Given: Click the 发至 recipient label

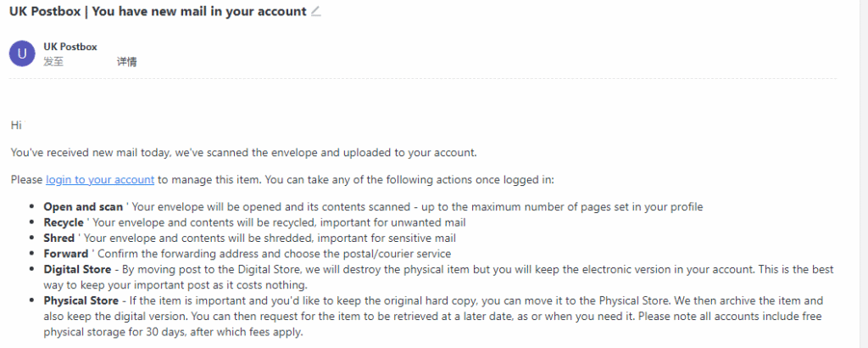Looking at the screenshot, I should [53, 62].
